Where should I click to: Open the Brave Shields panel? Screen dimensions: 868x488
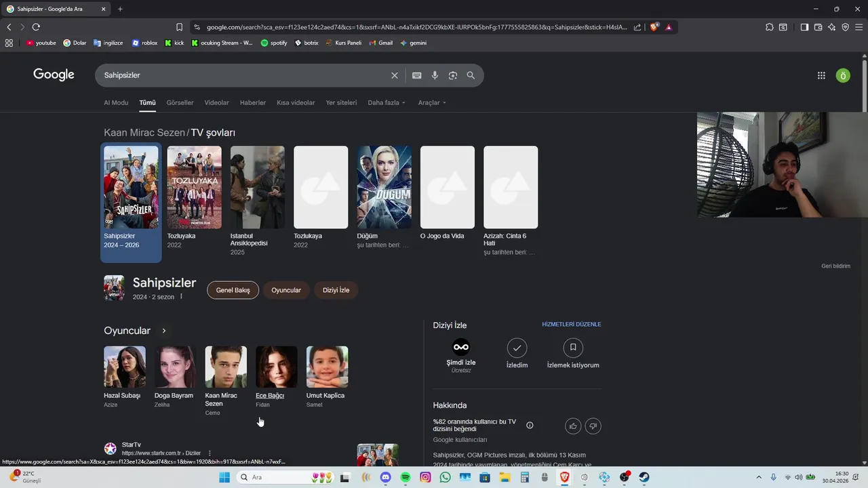654,27
